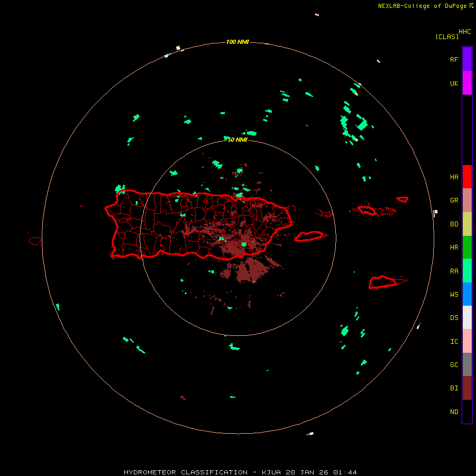This screenshot has height=476, width=476.
Task: Click the 50 NMI range ring label
Action: coord(237,140)
